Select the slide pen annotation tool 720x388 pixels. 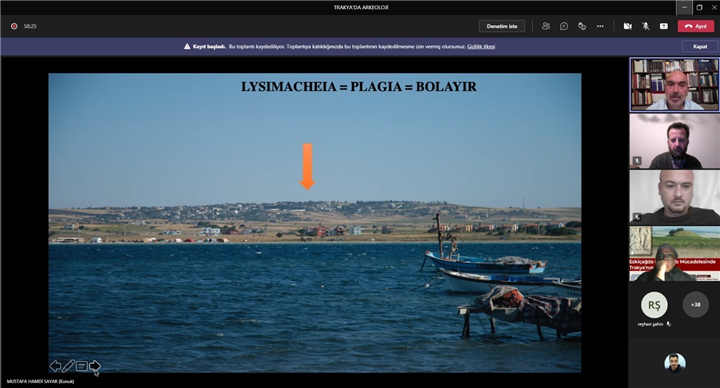(68, 366)
